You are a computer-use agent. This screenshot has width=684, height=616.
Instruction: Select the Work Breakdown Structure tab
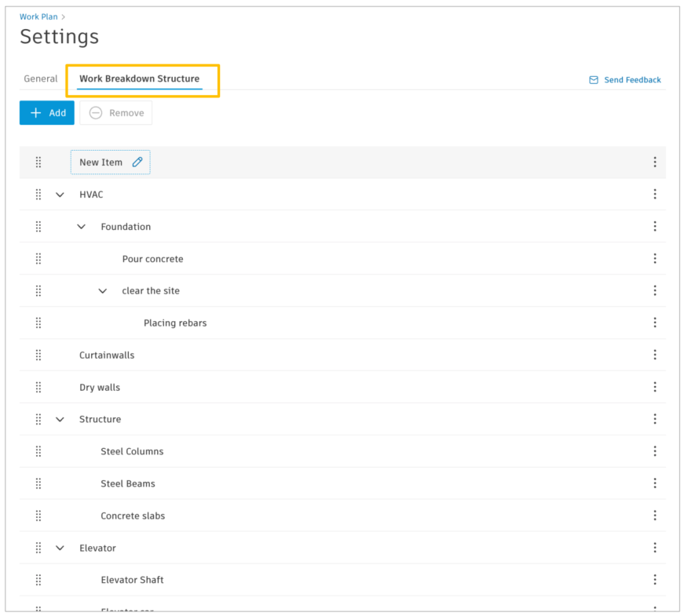[x=140, y=78]
